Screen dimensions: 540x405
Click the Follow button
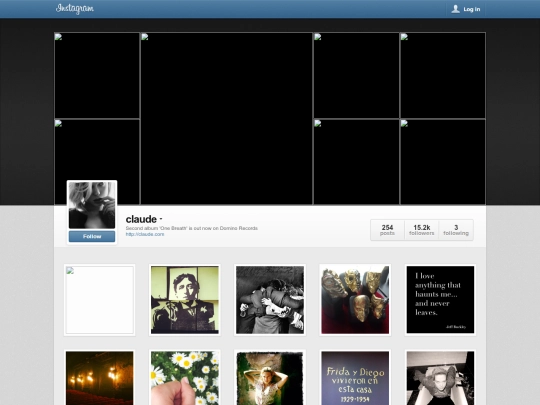click(x=92, y=236)
